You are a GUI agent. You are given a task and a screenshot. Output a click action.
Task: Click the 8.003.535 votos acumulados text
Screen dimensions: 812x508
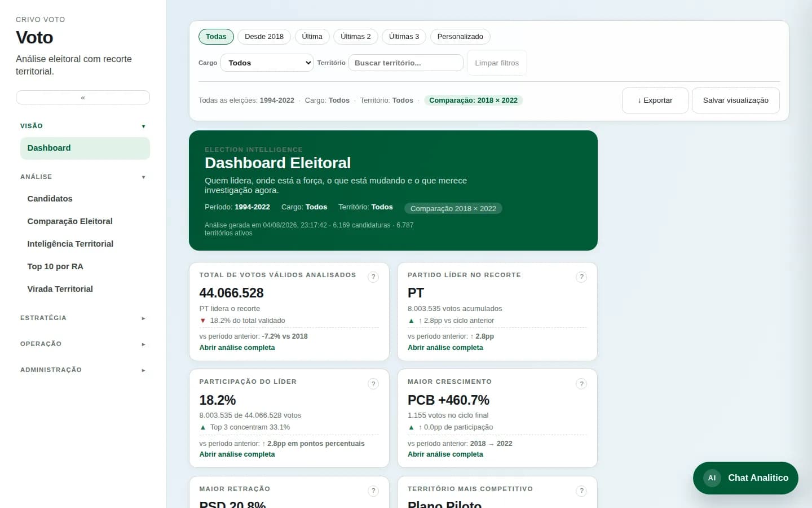point(454,309)
